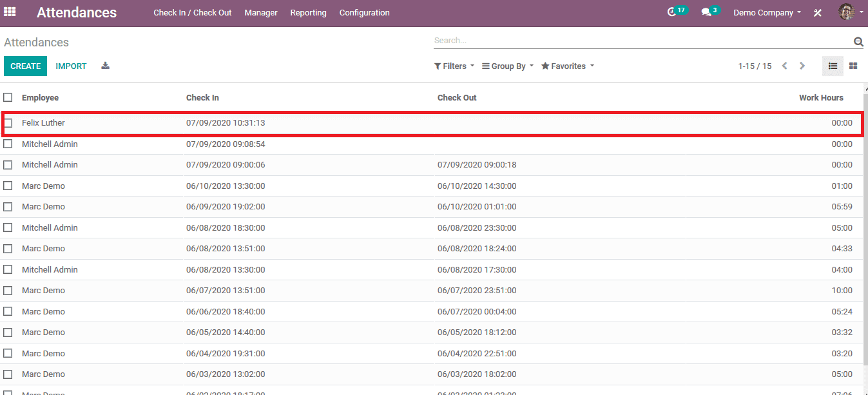Switch to kanban view icon
868x395 pixels.
tap(853, 66)
